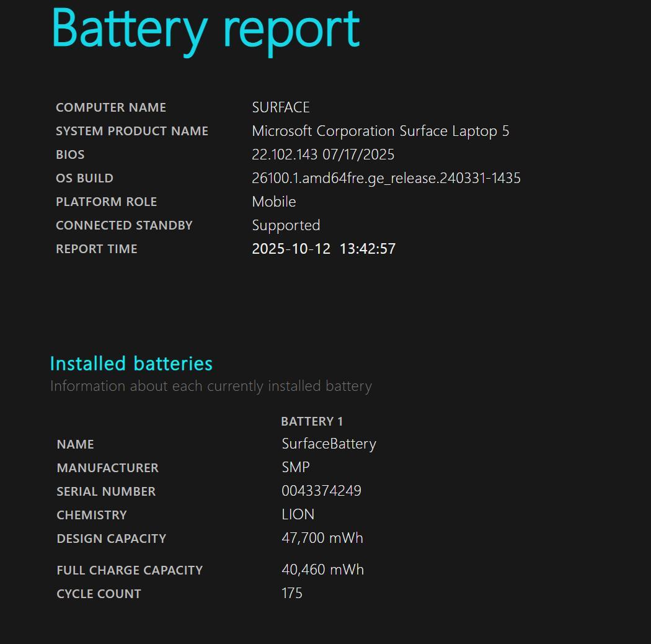This screenshot has height=644, width=651.
Task: Select the PLATFORM ROLE Mobile value
Action: [x=273, y=201]
